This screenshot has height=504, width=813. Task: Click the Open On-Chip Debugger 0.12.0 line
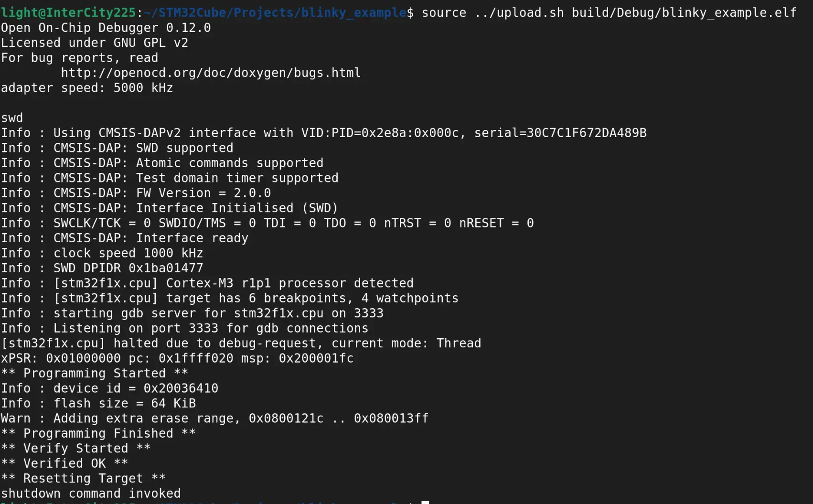(106, 28)
